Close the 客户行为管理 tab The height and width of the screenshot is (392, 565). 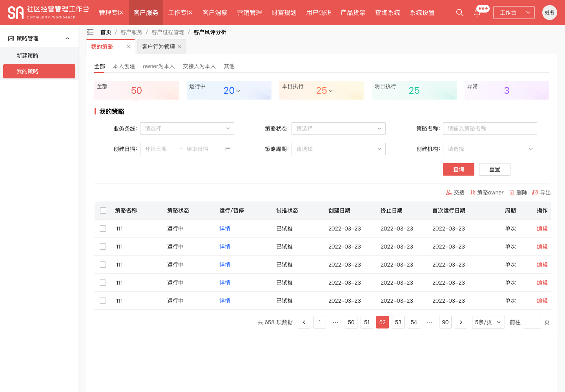180,47
